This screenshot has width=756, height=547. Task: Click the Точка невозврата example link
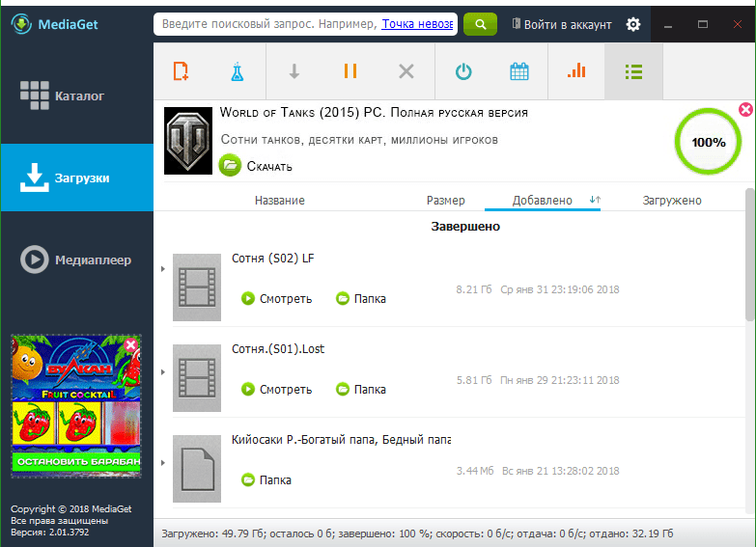click(x=417, y=24)
